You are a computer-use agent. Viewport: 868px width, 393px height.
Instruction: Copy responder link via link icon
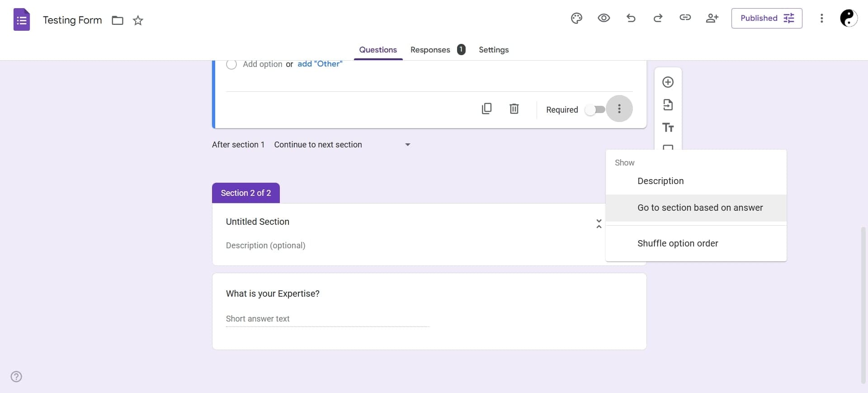[685, 18]
